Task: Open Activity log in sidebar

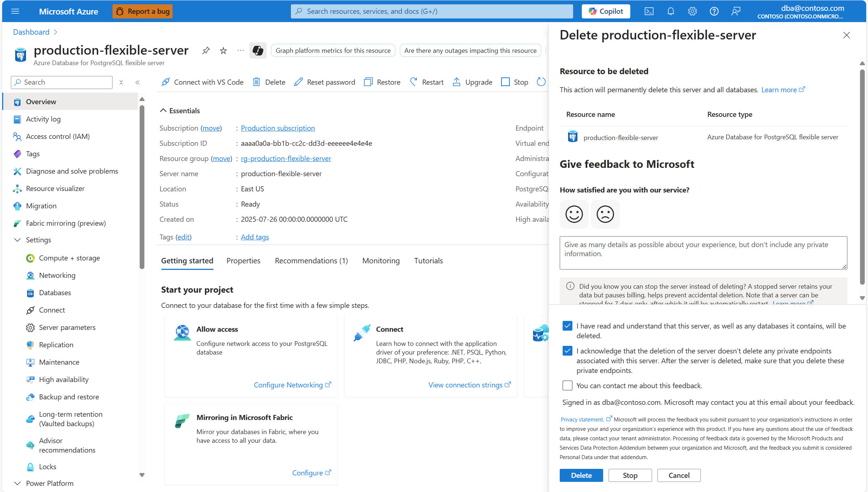Action: point(43,119)
